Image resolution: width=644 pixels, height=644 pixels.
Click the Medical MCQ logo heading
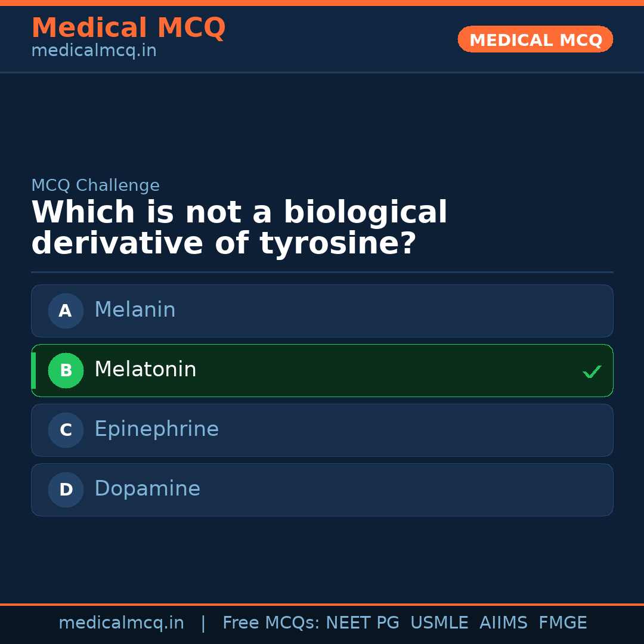(128, 28)
